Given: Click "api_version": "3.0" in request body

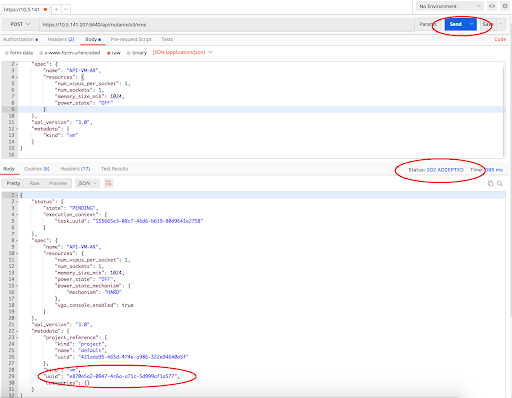Looking at the screenshot, I should coord(62,122).
